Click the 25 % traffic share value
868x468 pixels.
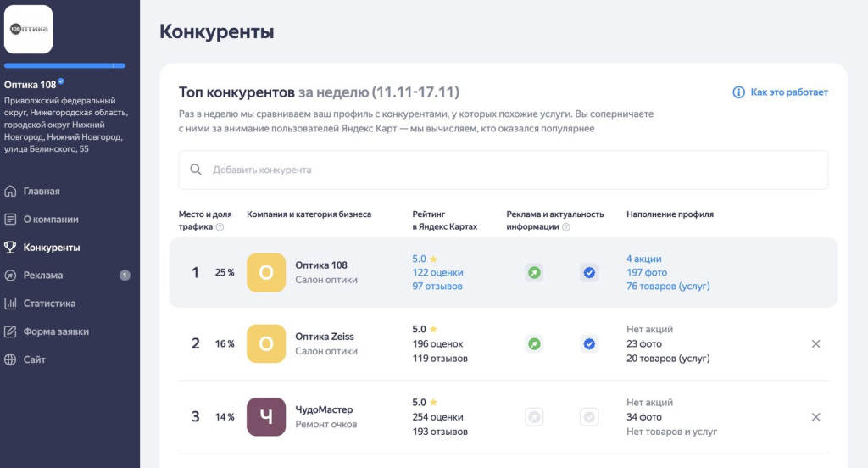click(225, 272)
